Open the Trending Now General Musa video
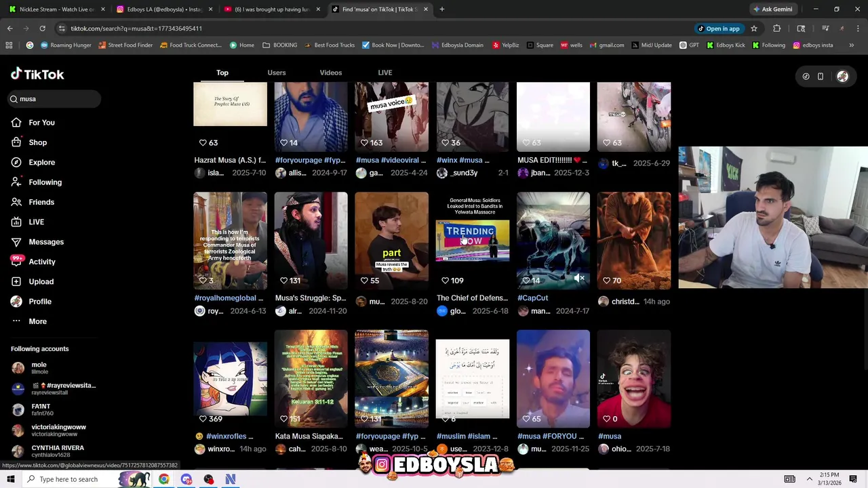 tap(472, 241)
